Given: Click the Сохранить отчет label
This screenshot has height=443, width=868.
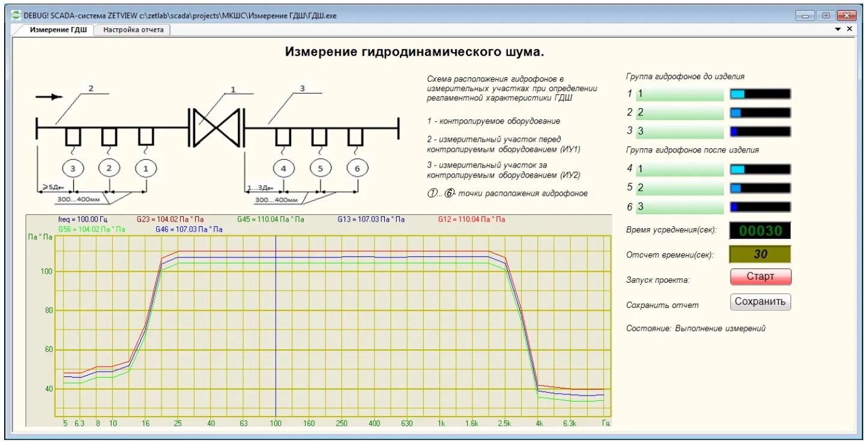Looking at the screenshot, I should [662, 306].
